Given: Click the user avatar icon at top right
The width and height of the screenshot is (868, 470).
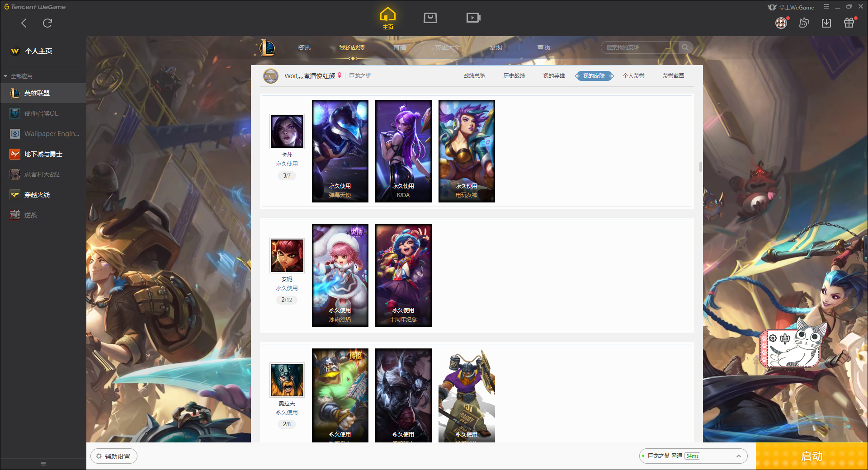Looking at the screenshot, I should click(781, 23).
